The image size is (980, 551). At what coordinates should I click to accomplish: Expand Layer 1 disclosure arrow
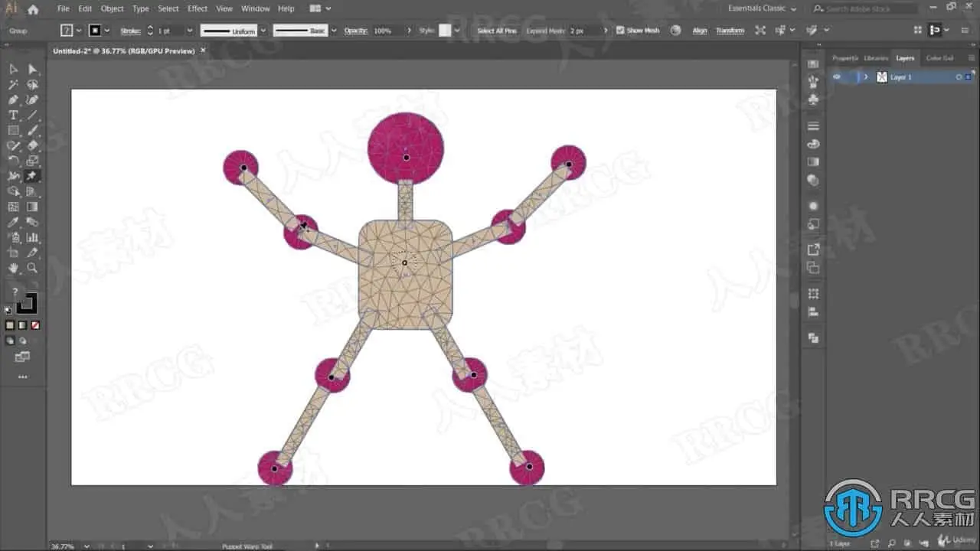tap(866, 77)
